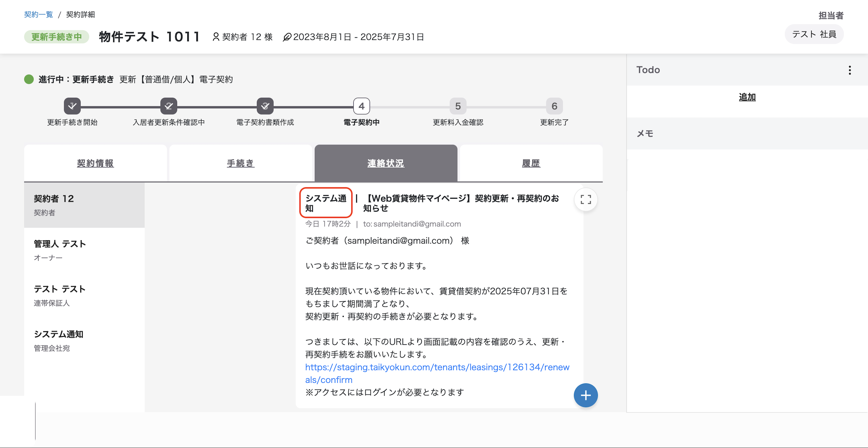Image resolution: width=868 pixels, height=448 pixels.
Task: Click the Todo panel header
Action: click(x=747, y=70)
